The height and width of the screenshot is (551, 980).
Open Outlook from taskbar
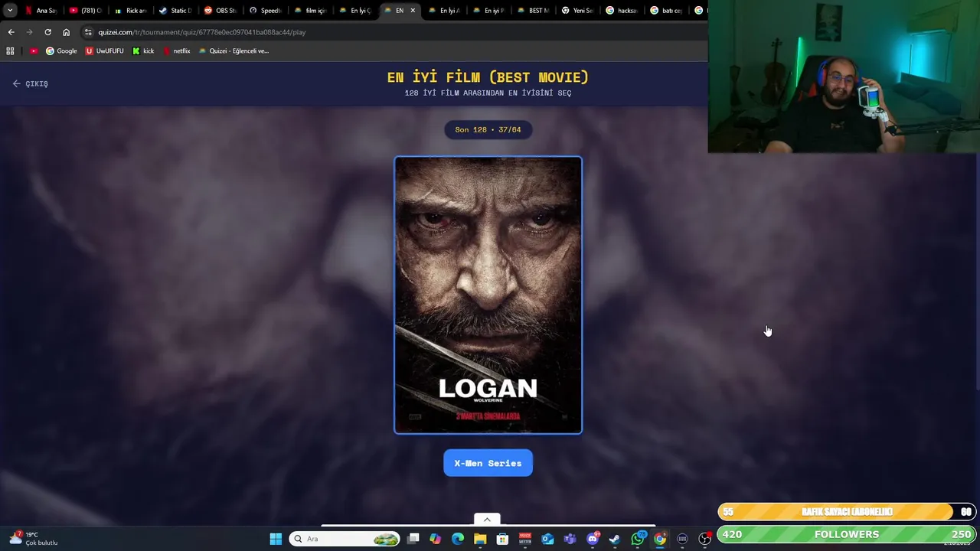coord(547,539)
